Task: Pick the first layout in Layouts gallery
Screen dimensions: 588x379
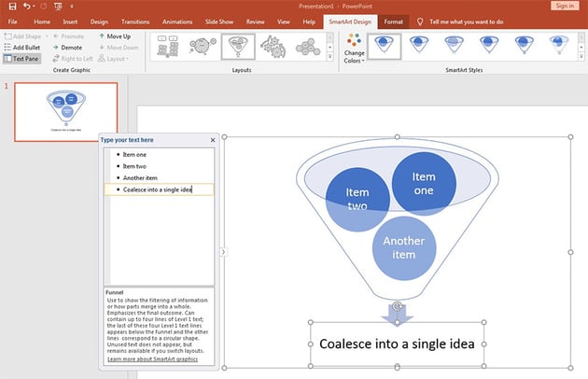Action: tap(168, 46)
